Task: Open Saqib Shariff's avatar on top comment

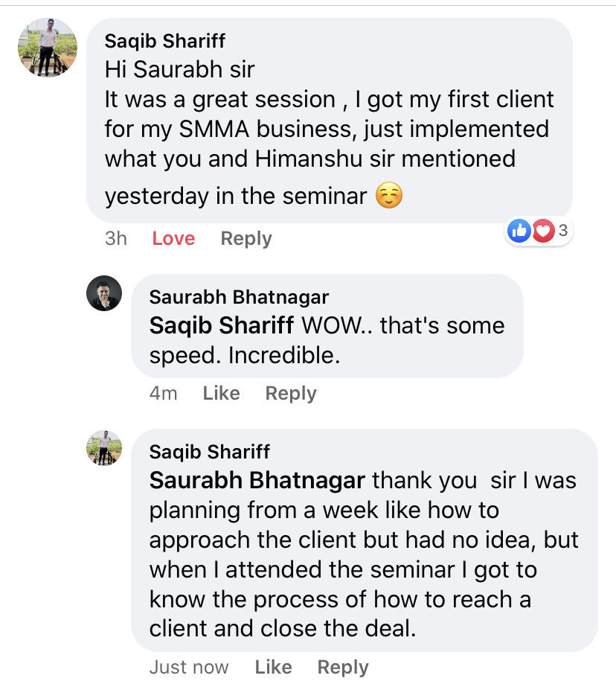Action: (x=47, y=47)
